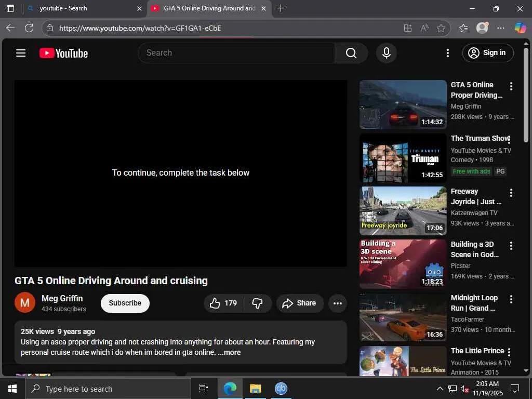Open Building a 3D Scene thumbnail

click(403, 264)
